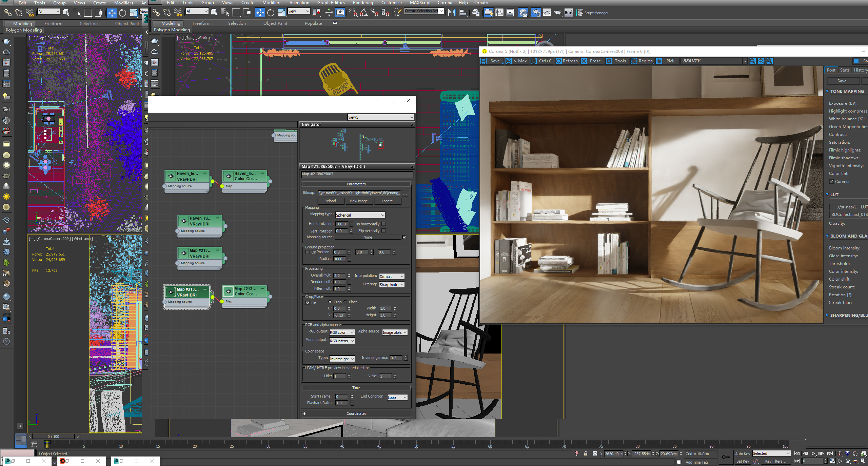Switch to the Populate ribbon tab
This screenshot has width=868, height=466.
click(313, 23)
